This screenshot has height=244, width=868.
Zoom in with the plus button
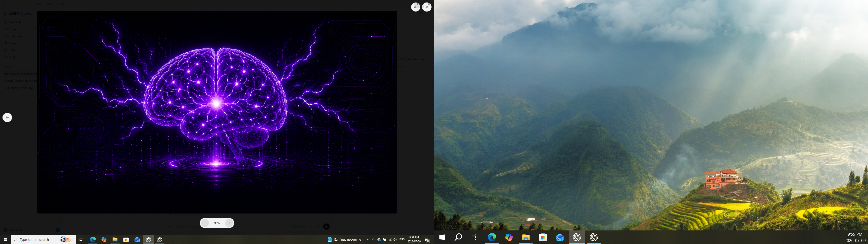tap(229, 223)
